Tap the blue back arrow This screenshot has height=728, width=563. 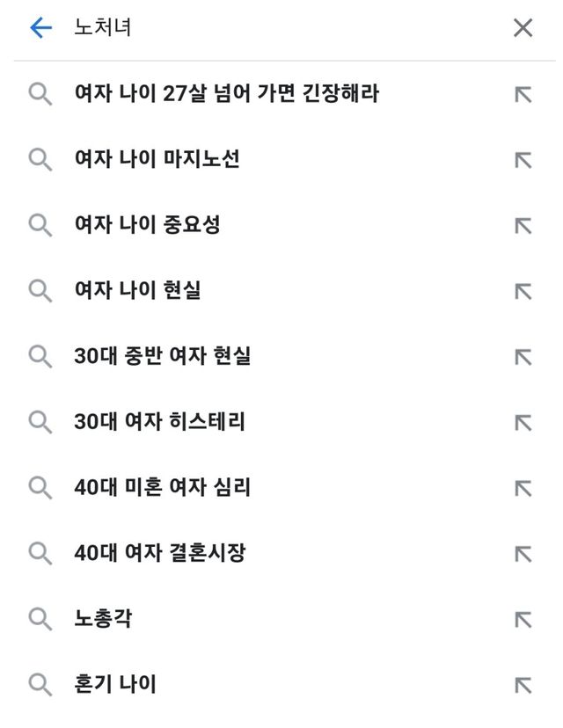coord(40,28)
